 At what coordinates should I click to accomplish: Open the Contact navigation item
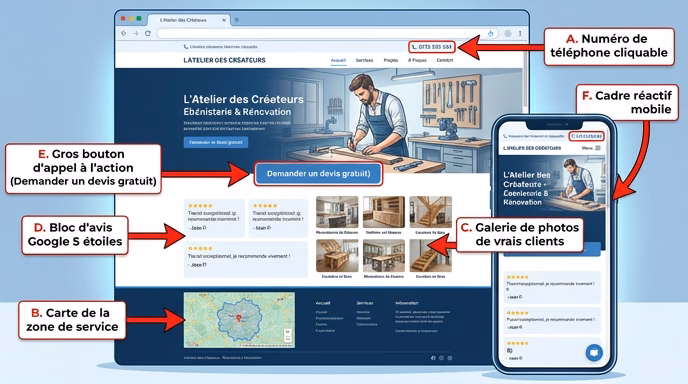click(x=444, y=61)
